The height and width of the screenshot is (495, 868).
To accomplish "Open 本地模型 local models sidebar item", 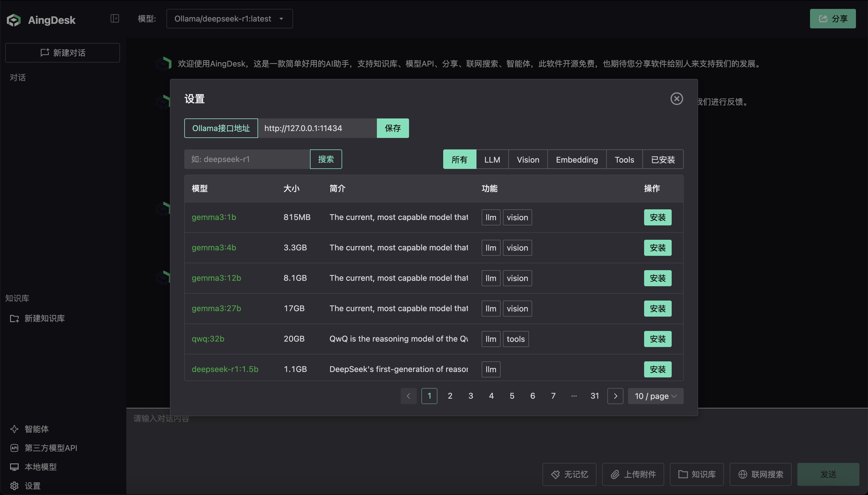I will 33,467.
